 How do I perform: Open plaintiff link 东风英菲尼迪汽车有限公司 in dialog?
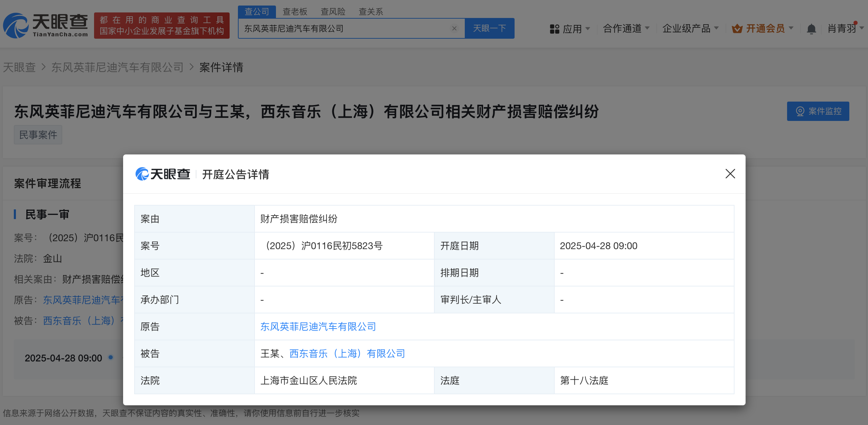318,327
